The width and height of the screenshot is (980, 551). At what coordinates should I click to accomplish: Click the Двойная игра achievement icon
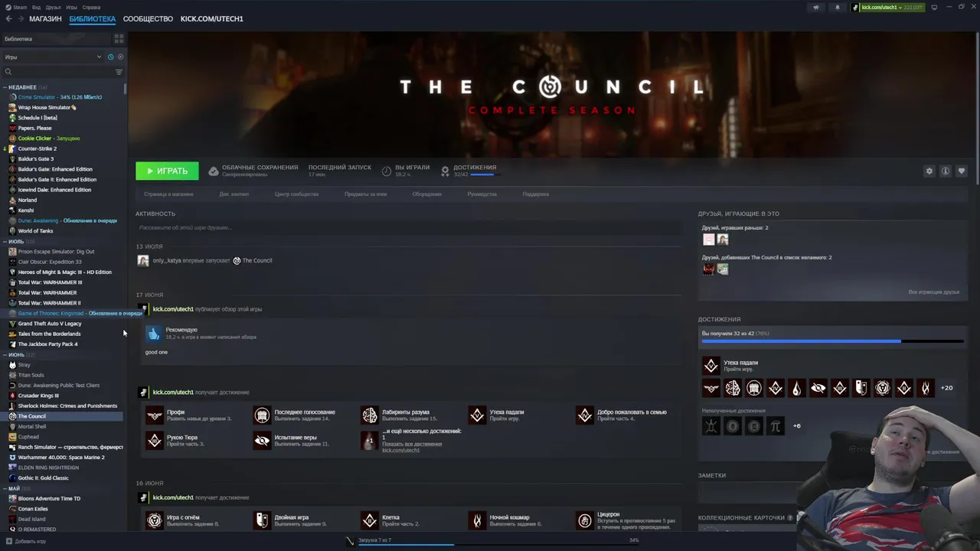[x=262, y=520]
